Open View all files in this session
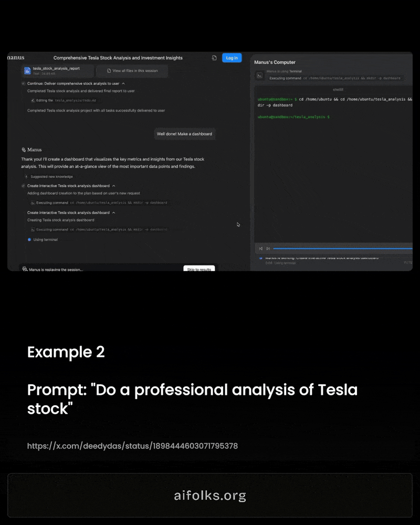Image resolution: width=420 pixels, height=525 pixels. tap(132, 70)
